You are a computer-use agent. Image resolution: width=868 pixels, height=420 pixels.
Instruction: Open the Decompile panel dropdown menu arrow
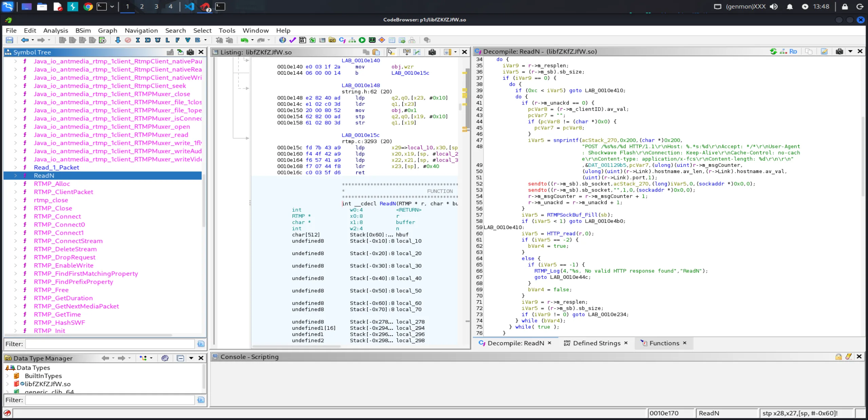coord(850,52)
